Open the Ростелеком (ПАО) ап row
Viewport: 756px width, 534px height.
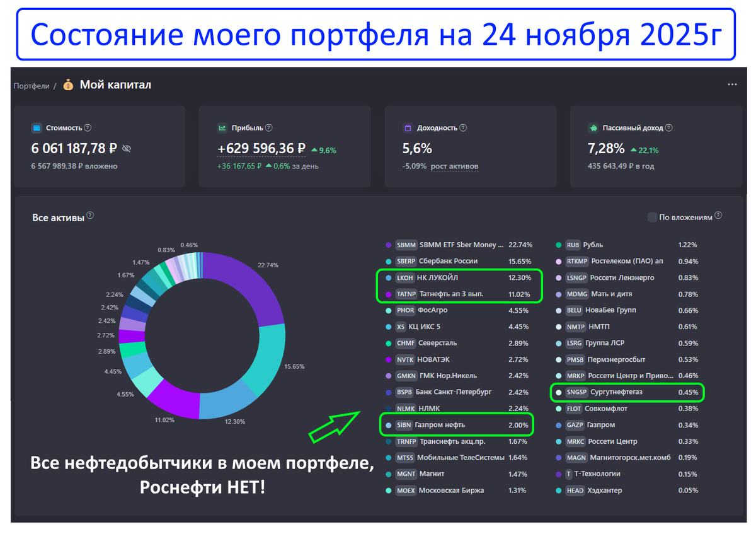[x=627, y=261]
